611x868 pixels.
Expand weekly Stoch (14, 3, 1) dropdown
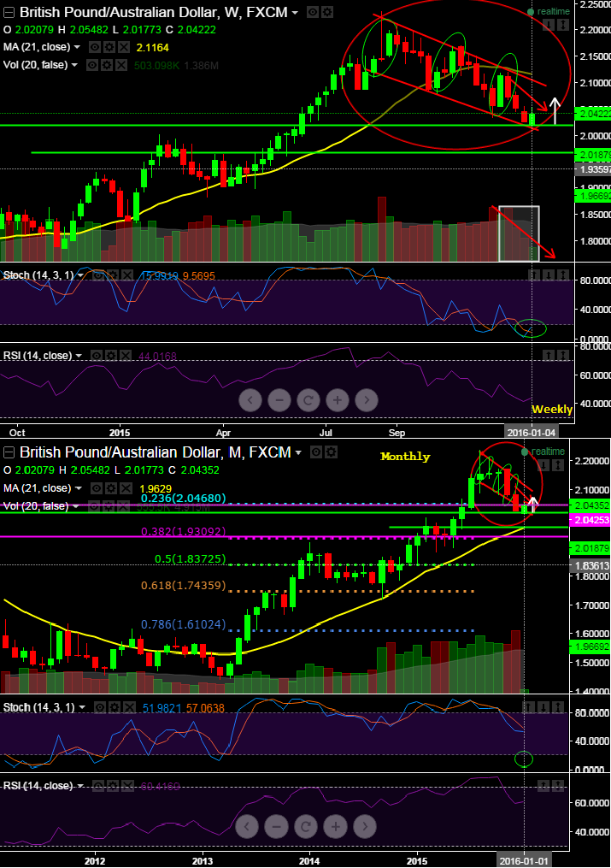point(80,275)
